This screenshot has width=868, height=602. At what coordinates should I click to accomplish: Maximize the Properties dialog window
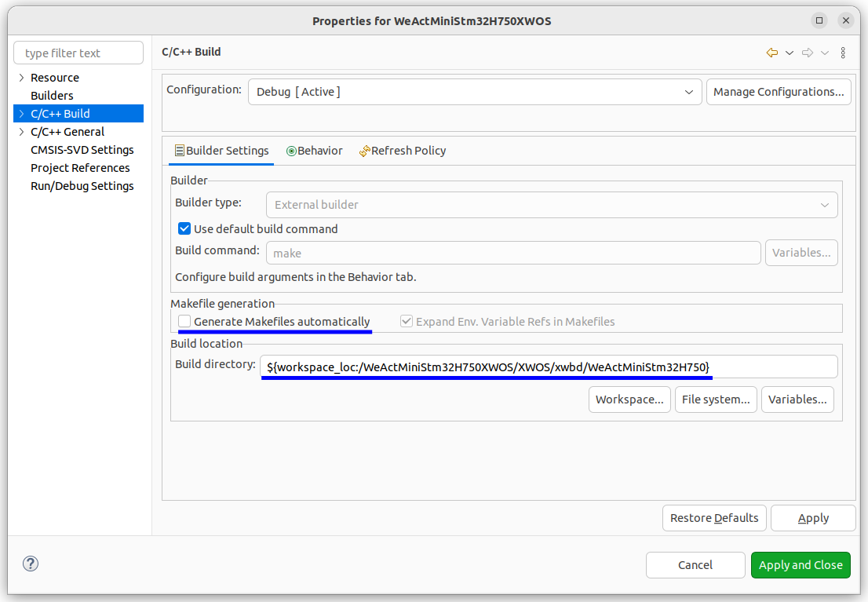(x=819, y=20)
